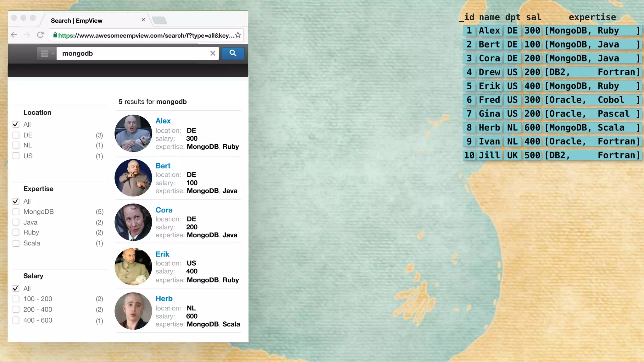Tick the 400 - 600 salary range
The height and width of the screenshot is (362, 644).
pos(16,320)
